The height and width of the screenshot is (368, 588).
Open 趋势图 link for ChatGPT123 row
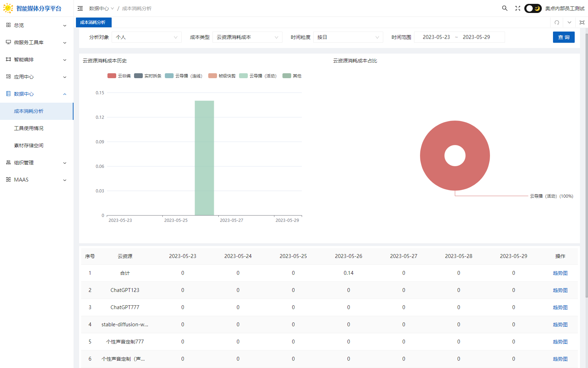tap(560, 290)
